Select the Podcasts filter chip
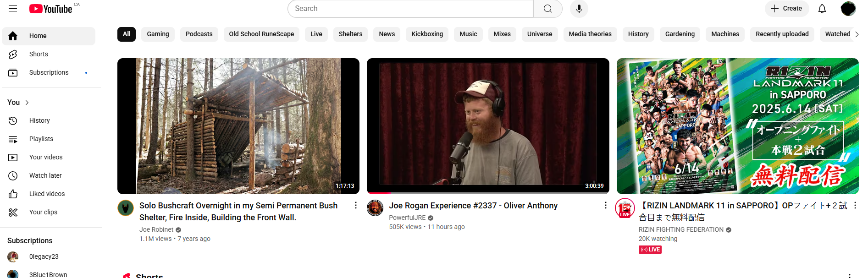The height and width of the screenshot is (278, 868). point(199,34)
